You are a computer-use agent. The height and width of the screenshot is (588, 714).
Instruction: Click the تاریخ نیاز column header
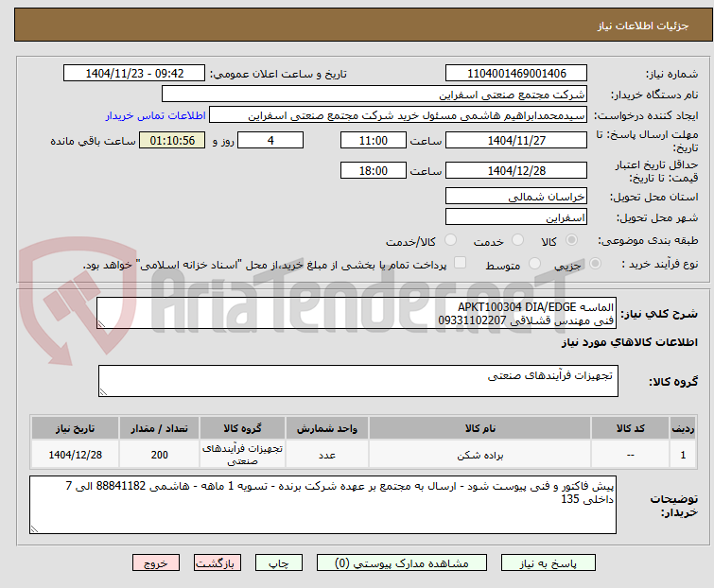coord(75,428)
